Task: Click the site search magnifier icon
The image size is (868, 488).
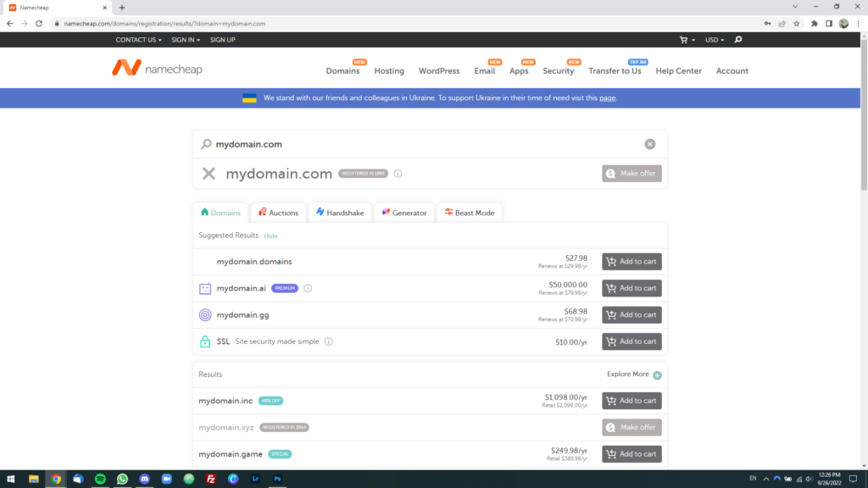Action: point(738,40)
